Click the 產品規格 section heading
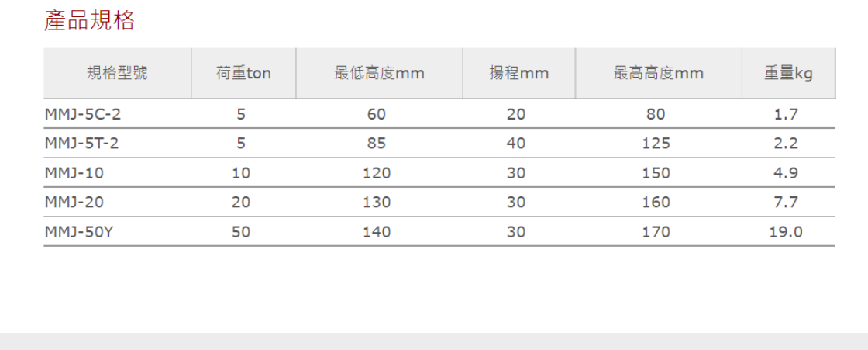The height and width of the screenshot is (350, 868). click(89, 21)
